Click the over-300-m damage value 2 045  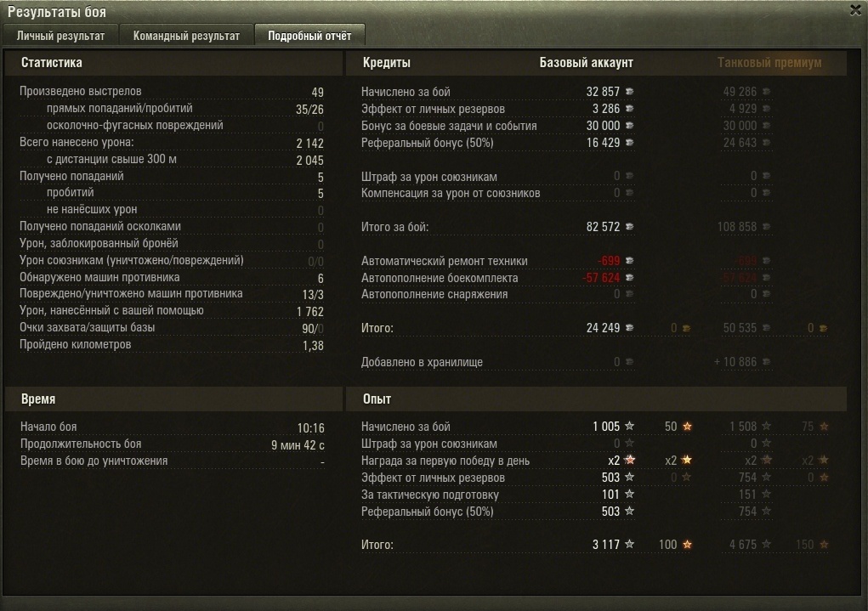click(x=309, y=161)
